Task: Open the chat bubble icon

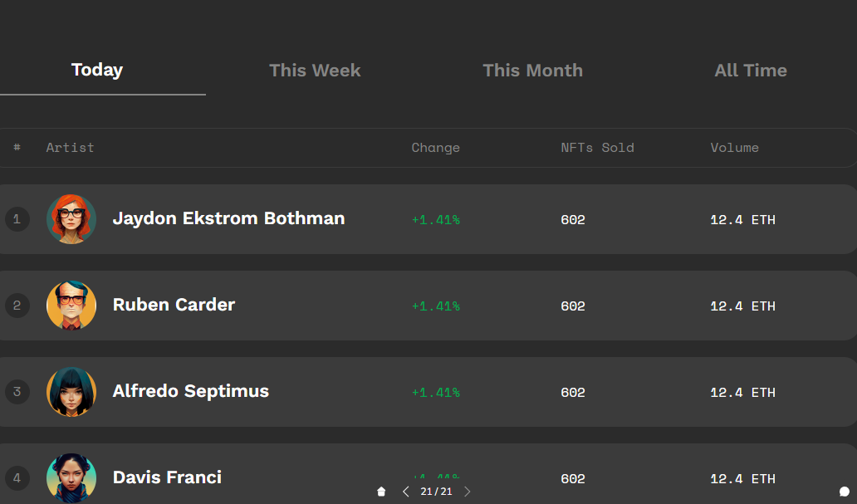Action: pos(845,492)
